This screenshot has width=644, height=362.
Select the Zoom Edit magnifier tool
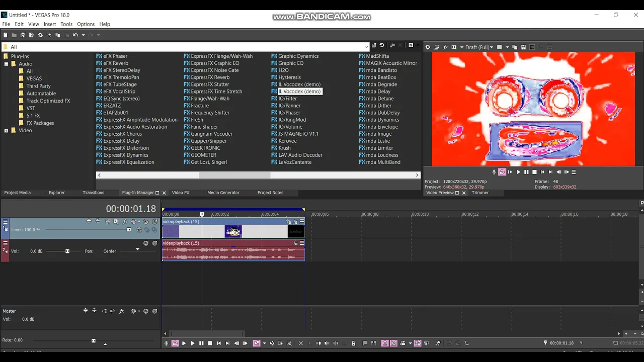tap(289, 343)
